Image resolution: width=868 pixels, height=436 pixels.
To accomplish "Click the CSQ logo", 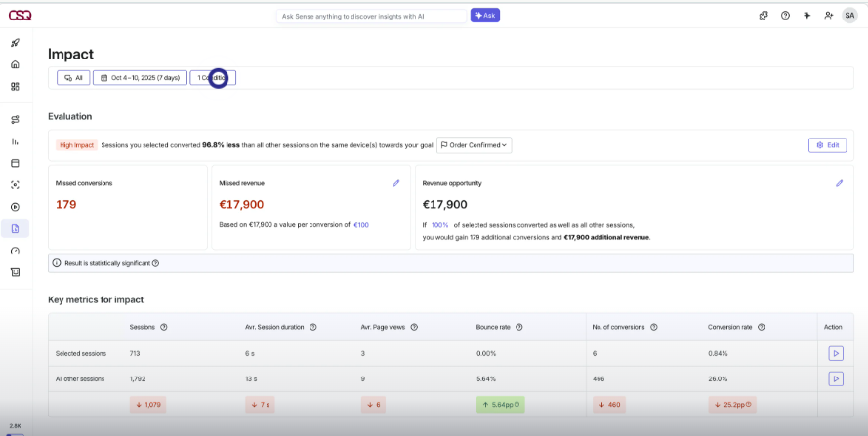I will point(20,16).
